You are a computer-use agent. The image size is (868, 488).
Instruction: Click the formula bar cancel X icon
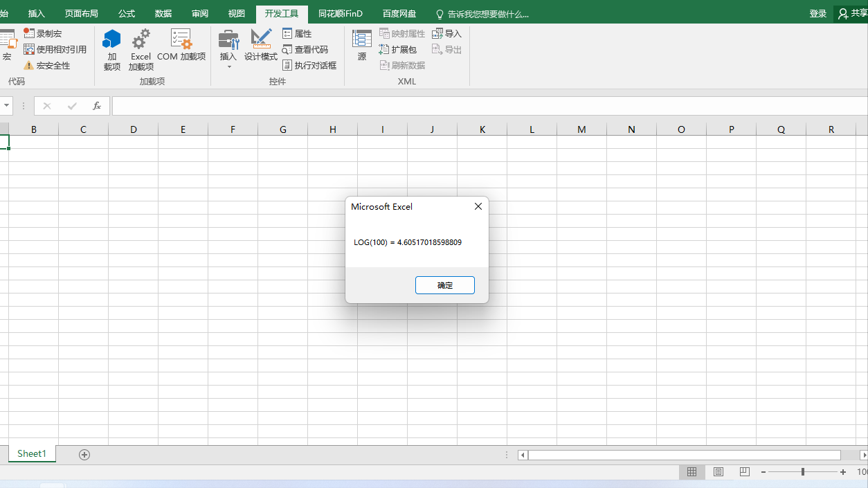(x=47, y=106)
